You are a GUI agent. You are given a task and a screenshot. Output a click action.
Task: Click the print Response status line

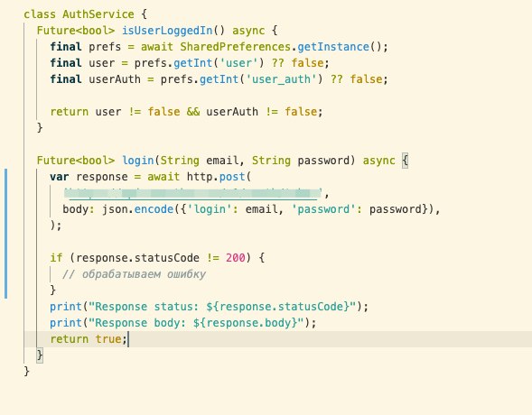click(x=209, y=307)
